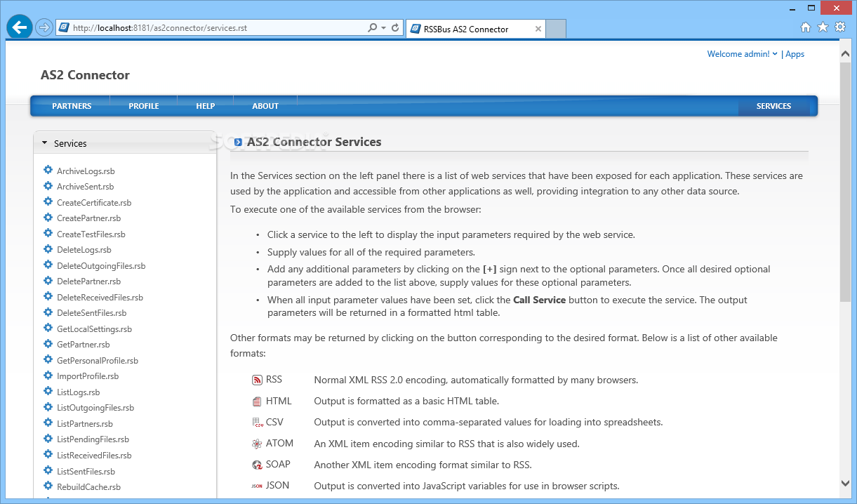The width and height of the screenshot is (857, 504).
Task: Collapse the Services panel header
Action: point(125,143)
